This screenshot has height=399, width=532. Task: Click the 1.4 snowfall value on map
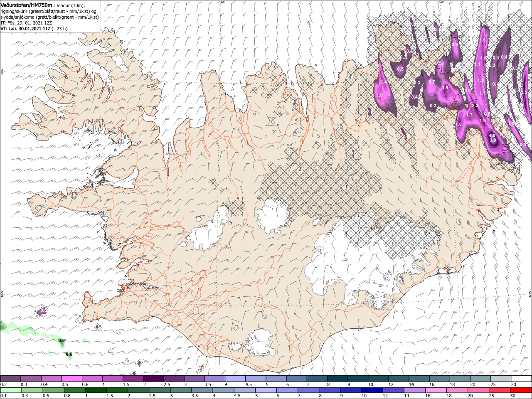point(384,82)
